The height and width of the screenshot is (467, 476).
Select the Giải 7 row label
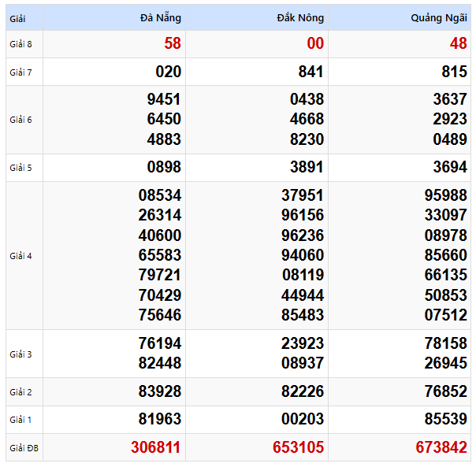click(21, 72)
